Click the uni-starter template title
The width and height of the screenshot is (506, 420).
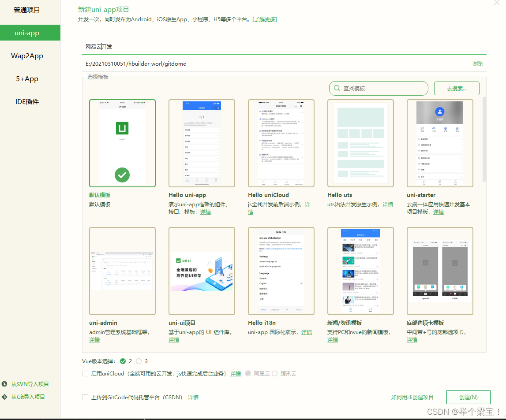421,195
